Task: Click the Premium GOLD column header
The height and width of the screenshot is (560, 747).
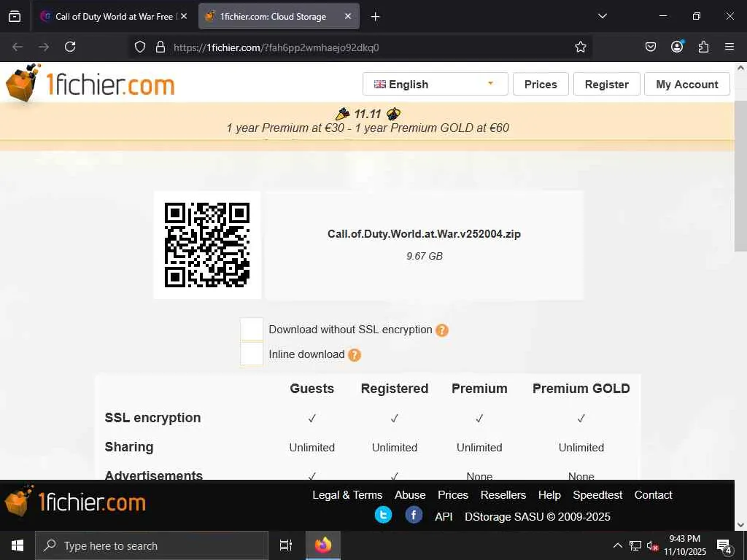Action: pos(581,389)
